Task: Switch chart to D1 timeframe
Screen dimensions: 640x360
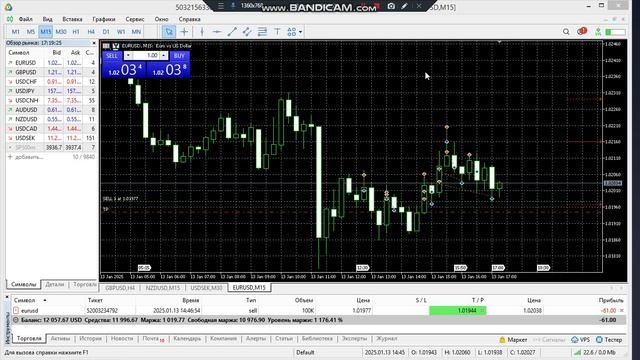Action: point(106,31)
